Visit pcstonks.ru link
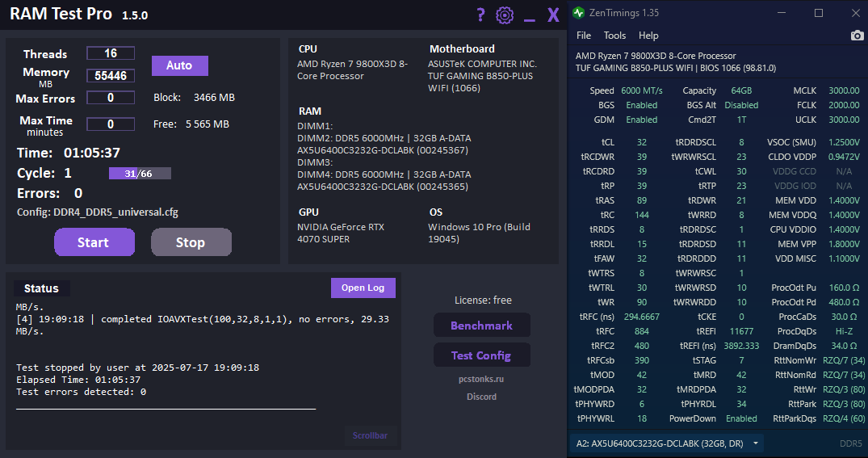The height and width of the screenshot is (458, 868). tap(481, 380)
